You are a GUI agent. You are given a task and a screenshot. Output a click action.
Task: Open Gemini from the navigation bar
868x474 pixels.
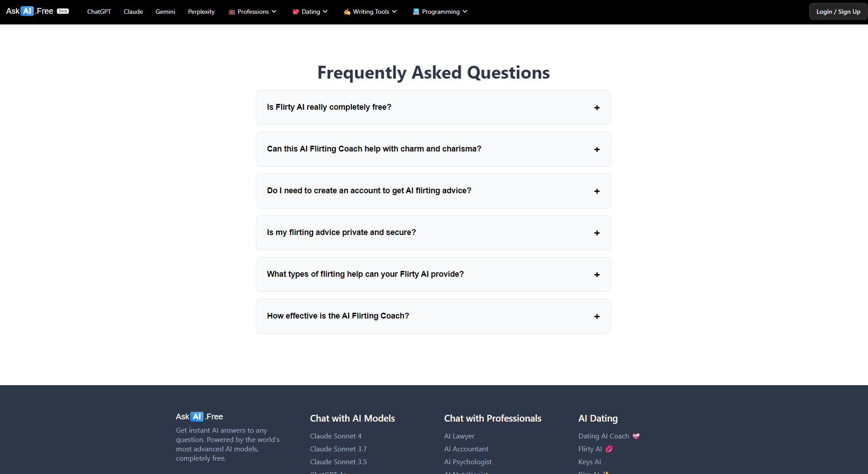click(165, 12)
